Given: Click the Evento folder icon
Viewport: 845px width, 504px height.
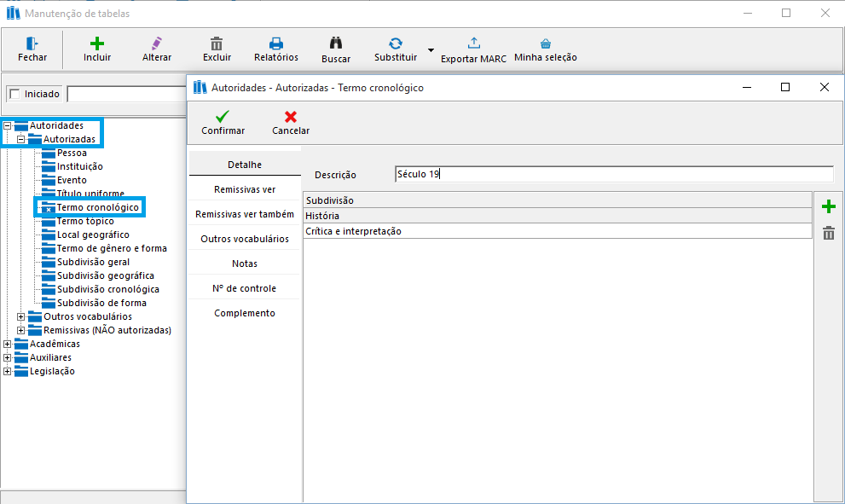Looking at the screenshot, I should [49, 180].
